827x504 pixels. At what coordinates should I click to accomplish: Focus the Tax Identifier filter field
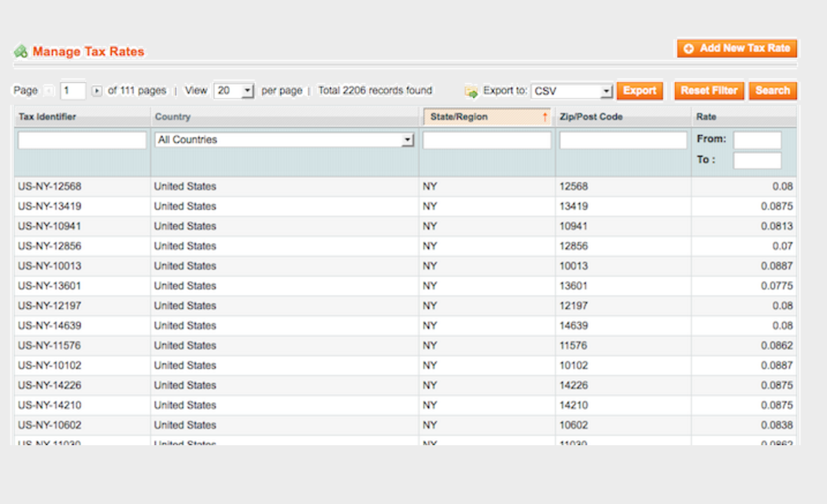click(82, 140)
